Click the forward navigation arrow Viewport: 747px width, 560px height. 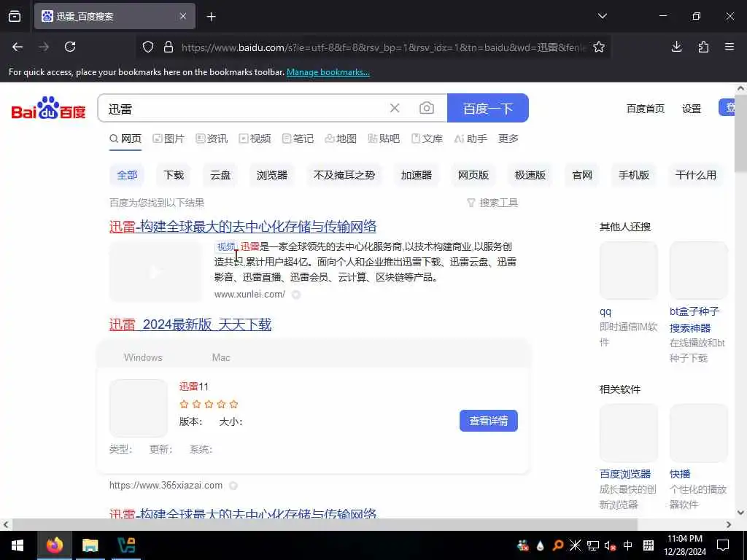click(x=44, y=47)
